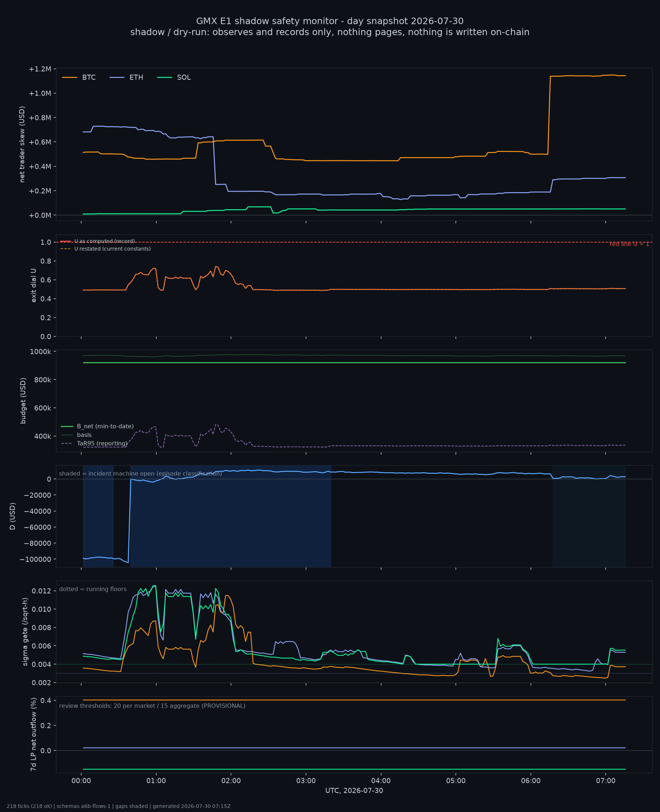Click the '0.004' sigma tick label
Viewport: 660px width, 812px height.
pos(41,664)
